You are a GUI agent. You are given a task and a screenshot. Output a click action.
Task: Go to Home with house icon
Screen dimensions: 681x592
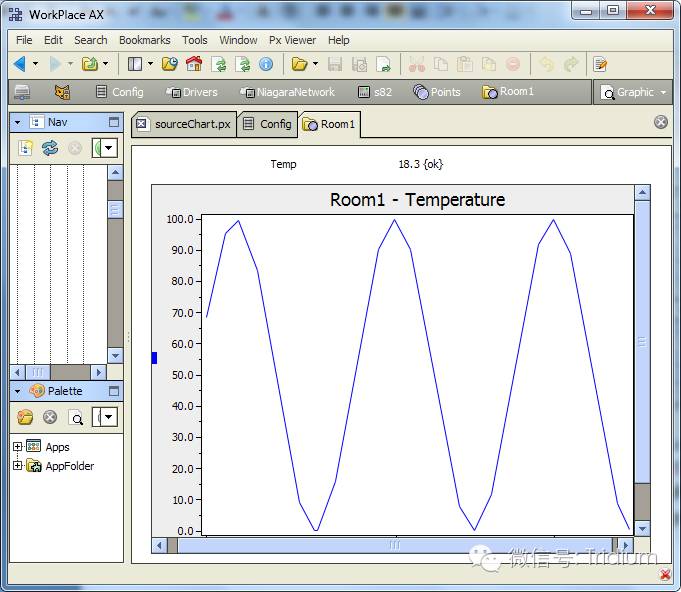click(x=194, y=64)
